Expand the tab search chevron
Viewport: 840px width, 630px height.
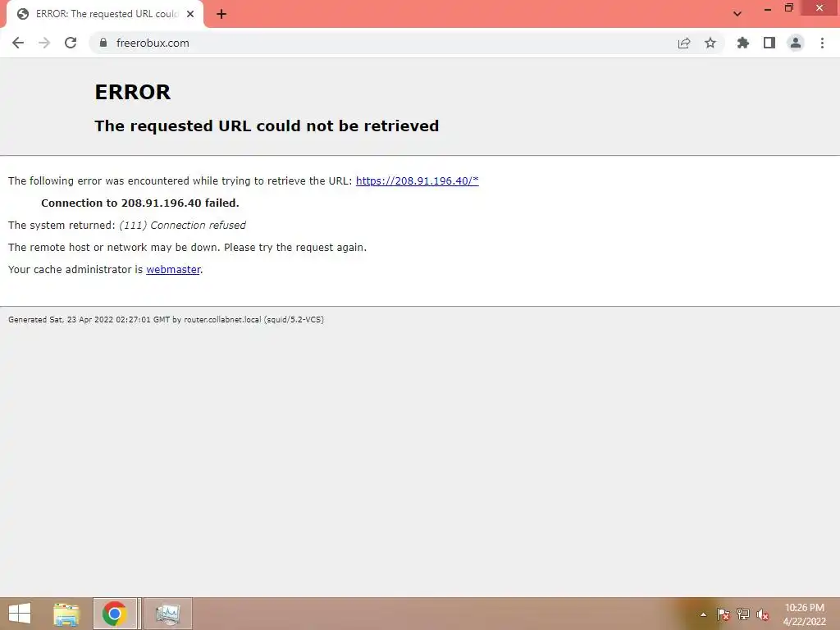click(x=737, y=14)
